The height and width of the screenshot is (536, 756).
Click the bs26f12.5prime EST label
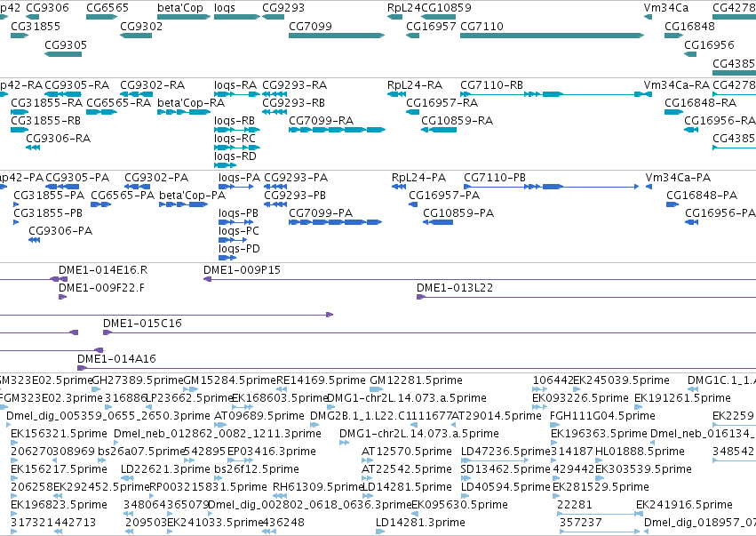click(257, 469)
